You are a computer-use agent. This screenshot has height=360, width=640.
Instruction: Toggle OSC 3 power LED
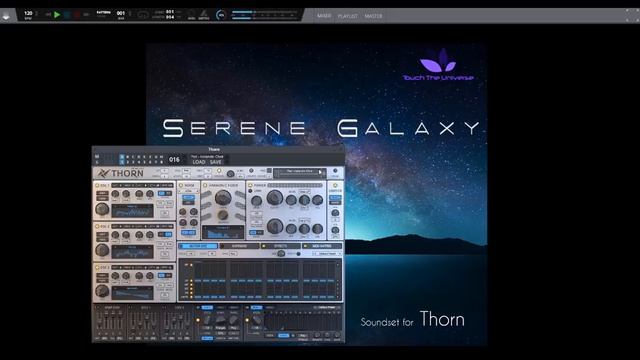coord(97,267)
